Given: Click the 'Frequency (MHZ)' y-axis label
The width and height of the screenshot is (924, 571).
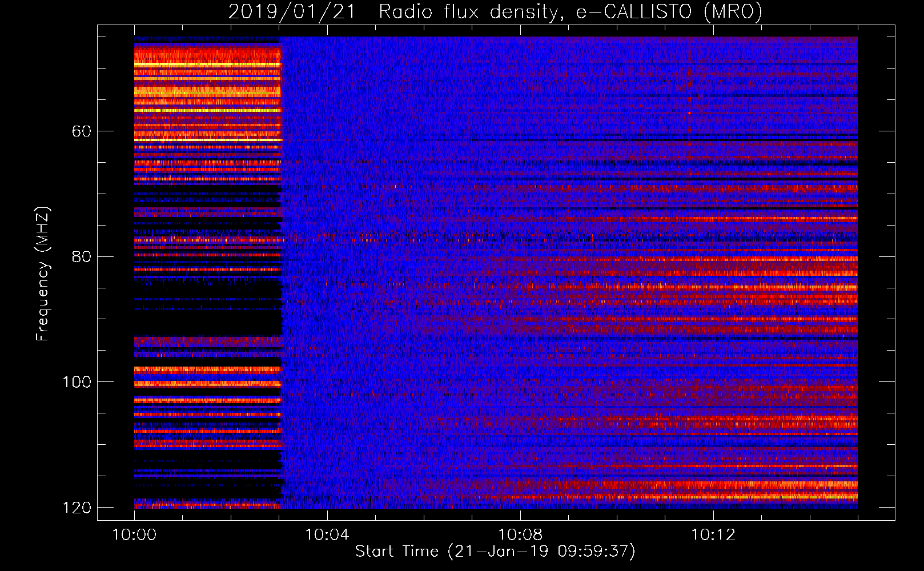Looking at the screenshot, I should click(x=43, y=274).
